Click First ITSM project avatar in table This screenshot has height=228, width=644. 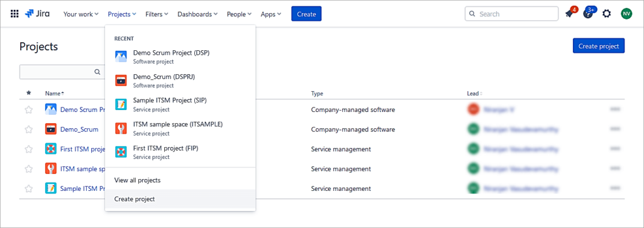click(x=51, y=149)
